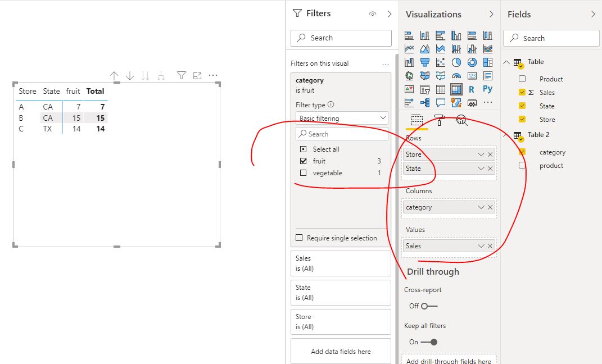This screenshot has height=364, width=602.
Task: Open the visual's filter funnel icon
Action: click(x=181, y=76)
